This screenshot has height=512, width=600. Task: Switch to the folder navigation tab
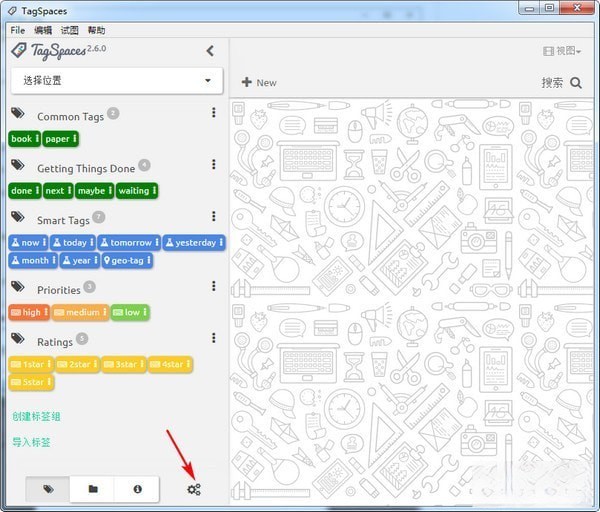pos(93,489)
